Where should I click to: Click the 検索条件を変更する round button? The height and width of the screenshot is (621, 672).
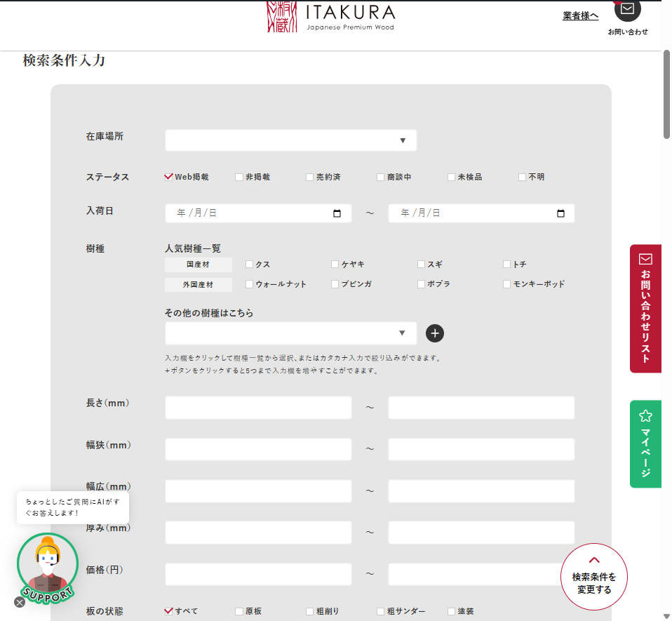click(x=593, y=577)
